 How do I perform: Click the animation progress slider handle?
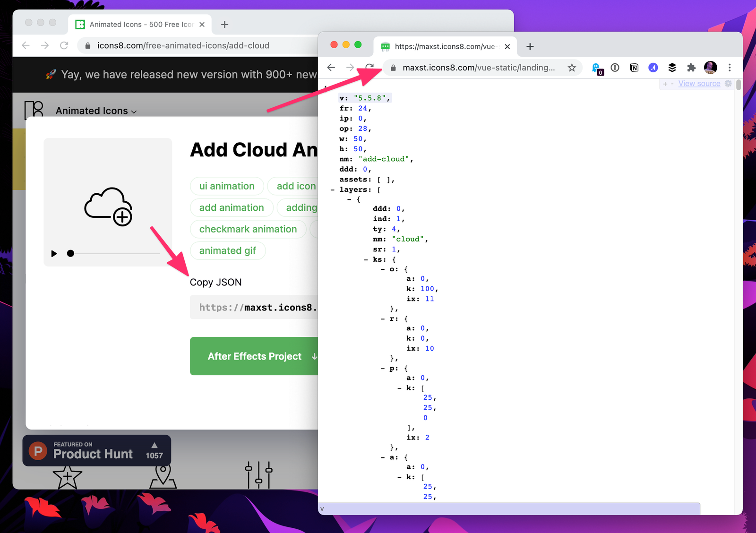(70, 253)
